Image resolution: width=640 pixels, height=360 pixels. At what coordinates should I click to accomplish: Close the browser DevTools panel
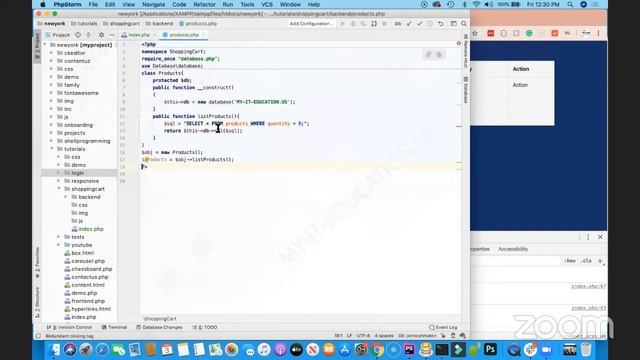[x=600, y=237]
